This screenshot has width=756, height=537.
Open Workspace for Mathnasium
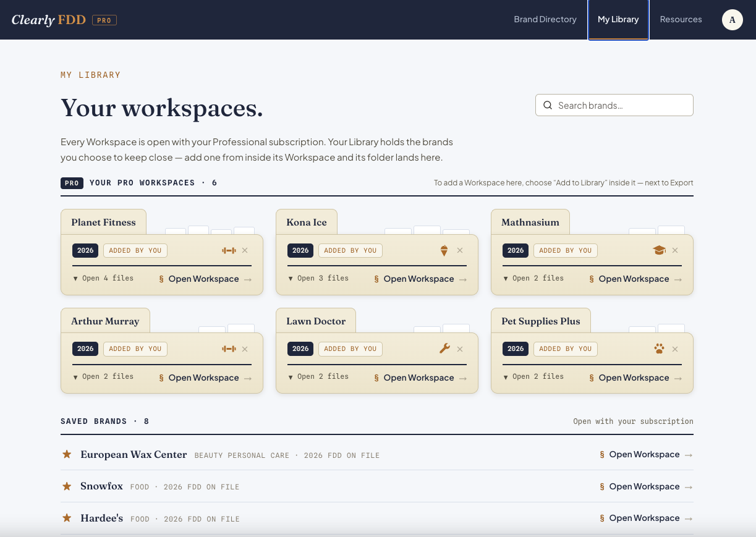[635, 279]
